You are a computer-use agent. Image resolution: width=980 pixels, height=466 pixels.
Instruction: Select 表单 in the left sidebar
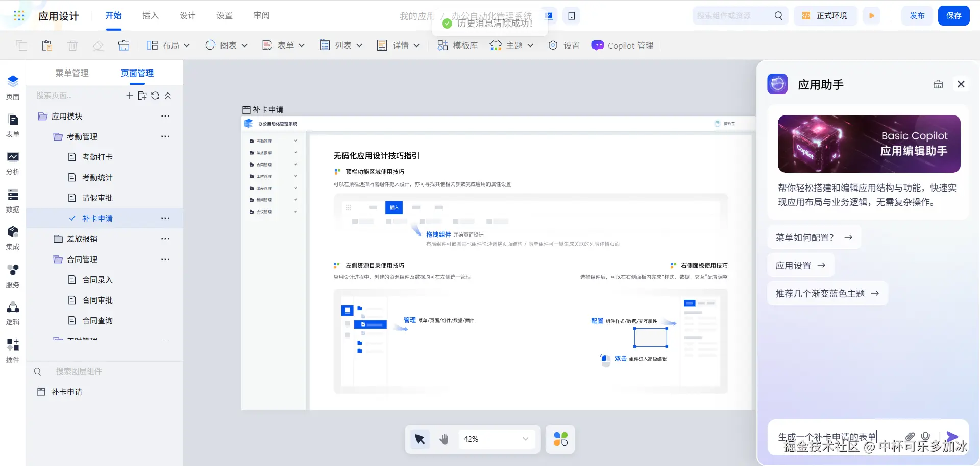(x=13, y=126)
